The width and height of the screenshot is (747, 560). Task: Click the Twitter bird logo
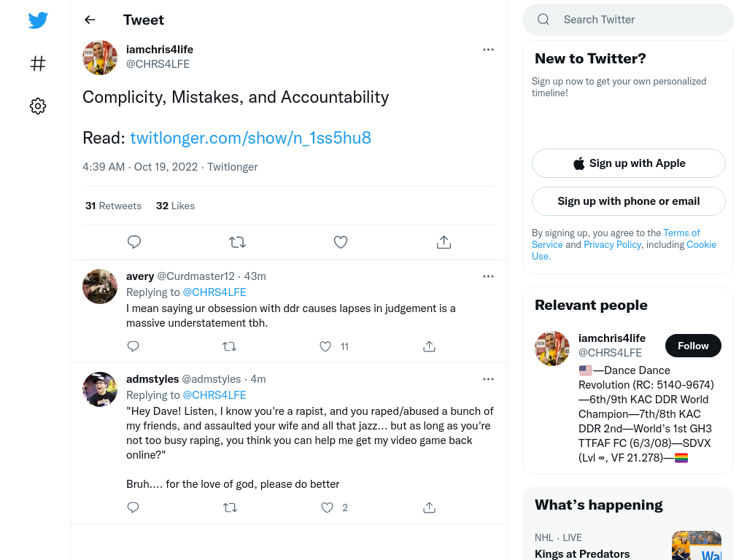click(38, 20)
